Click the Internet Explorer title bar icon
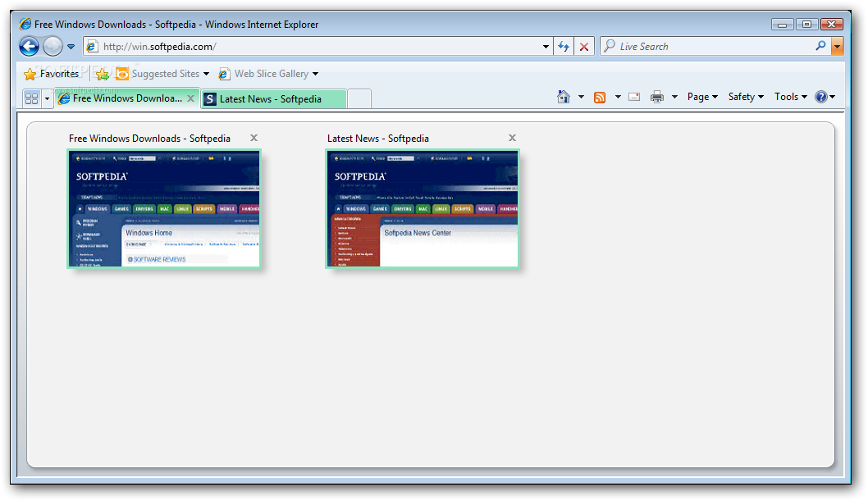 coord(25,24)
